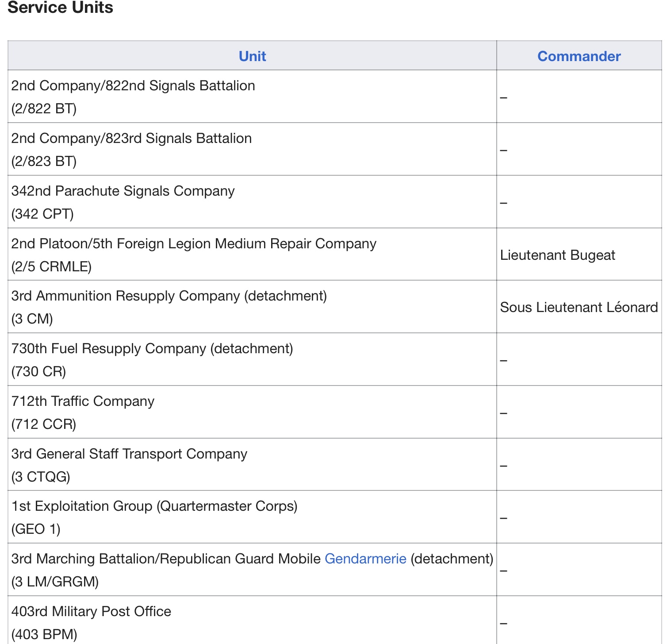Select the '(3 LM/GRGM)' abbreviation

55,582
